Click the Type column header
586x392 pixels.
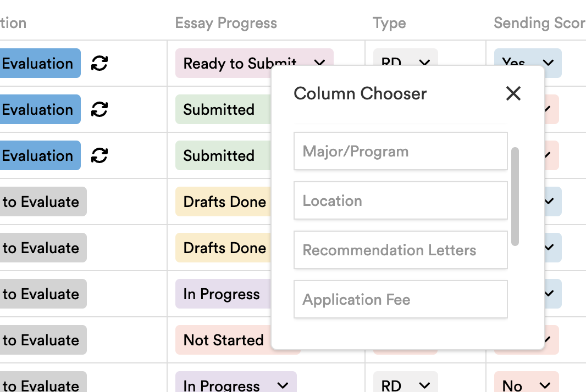click(x=389, y=23)
